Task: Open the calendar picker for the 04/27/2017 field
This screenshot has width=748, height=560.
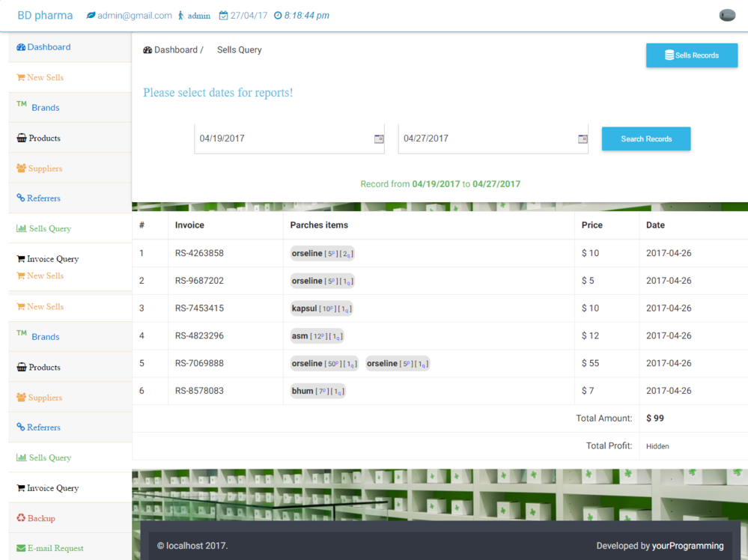Action: tap(583, 139)
